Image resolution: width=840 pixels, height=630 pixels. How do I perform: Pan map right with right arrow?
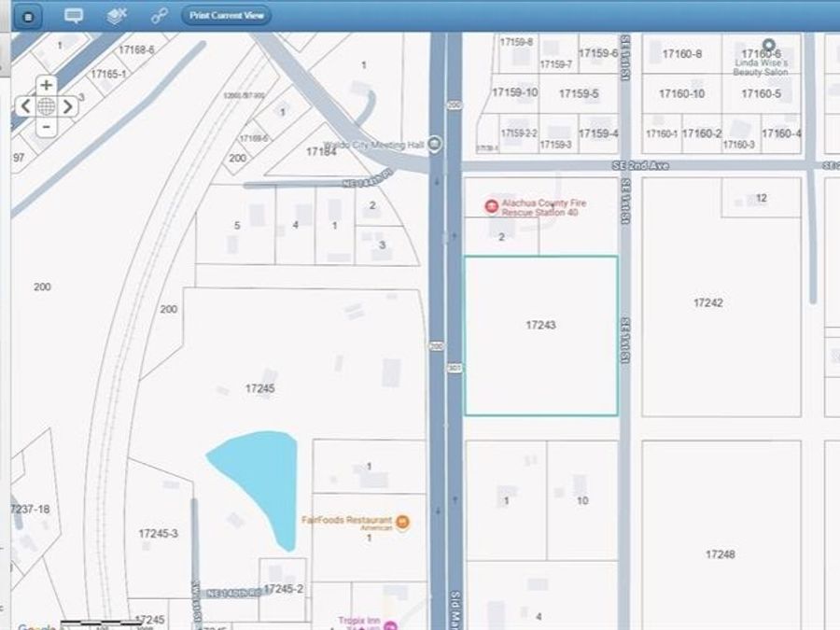[67, 105]
